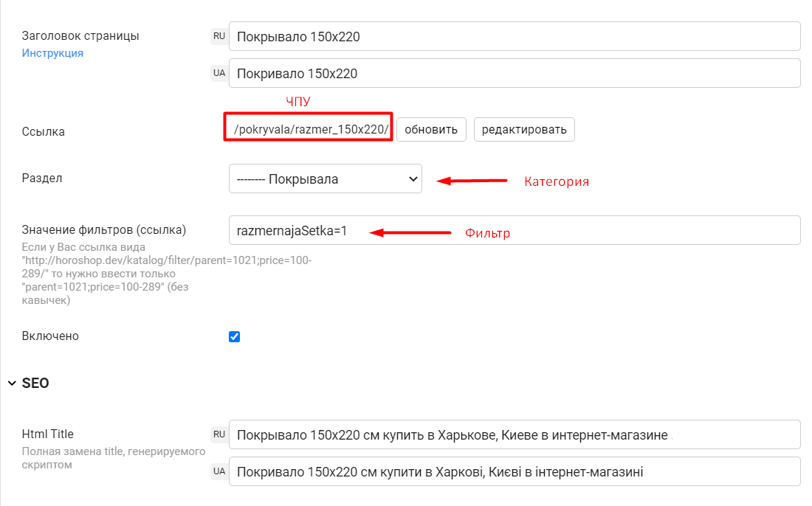
Task: Select 'Покрывала' in the section combo box
Action: point(325,179)
